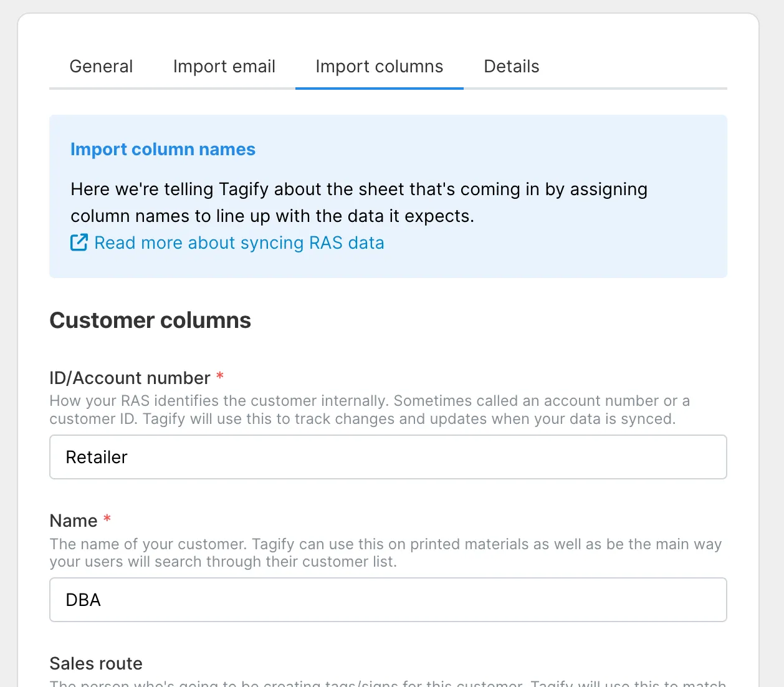This screenshot has width=784, height=687.
Task: Click the ID/Account number label
Action: [x=130, y=378]
